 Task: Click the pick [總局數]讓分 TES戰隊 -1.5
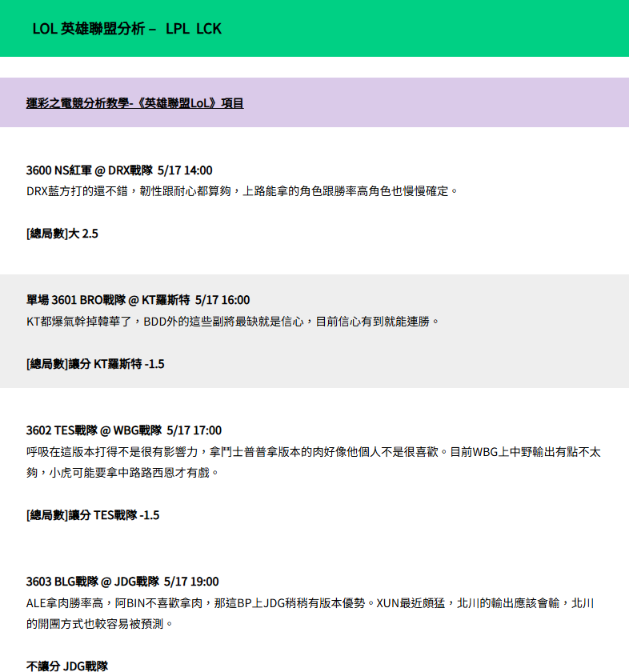pos(93,515)
